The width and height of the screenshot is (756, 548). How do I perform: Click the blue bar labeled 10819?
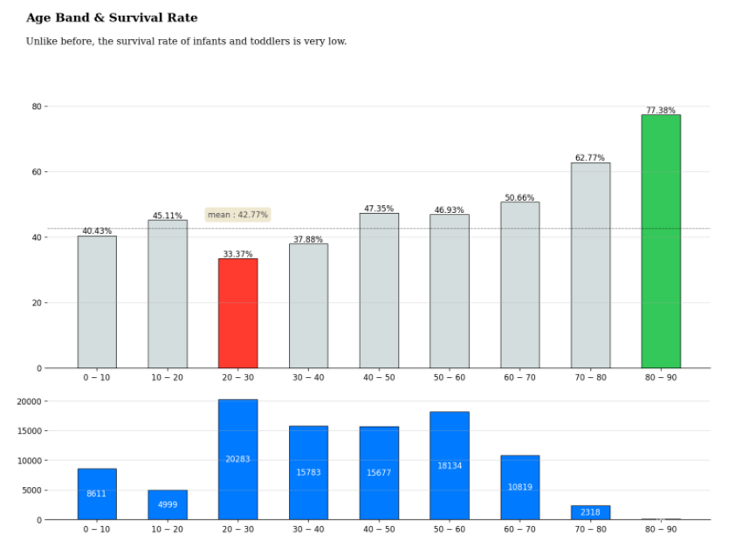tap(519, 487)
